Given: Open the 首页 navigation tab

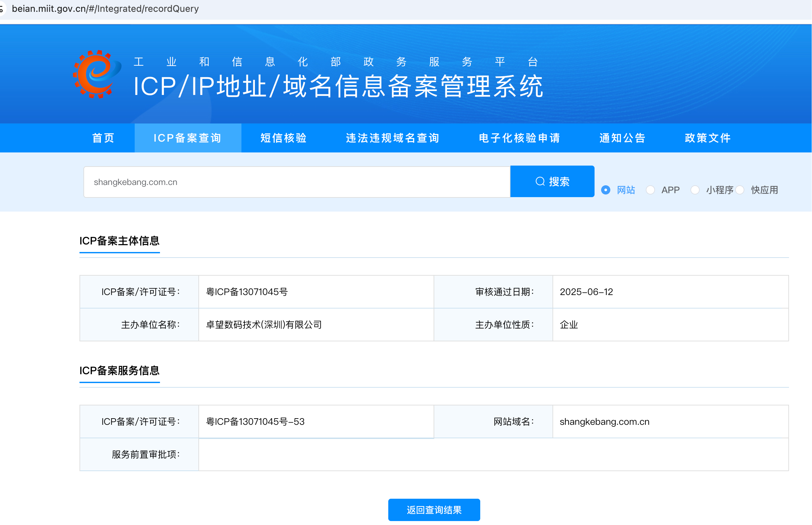Looking at the screenshot, I should tap(103, 138).
